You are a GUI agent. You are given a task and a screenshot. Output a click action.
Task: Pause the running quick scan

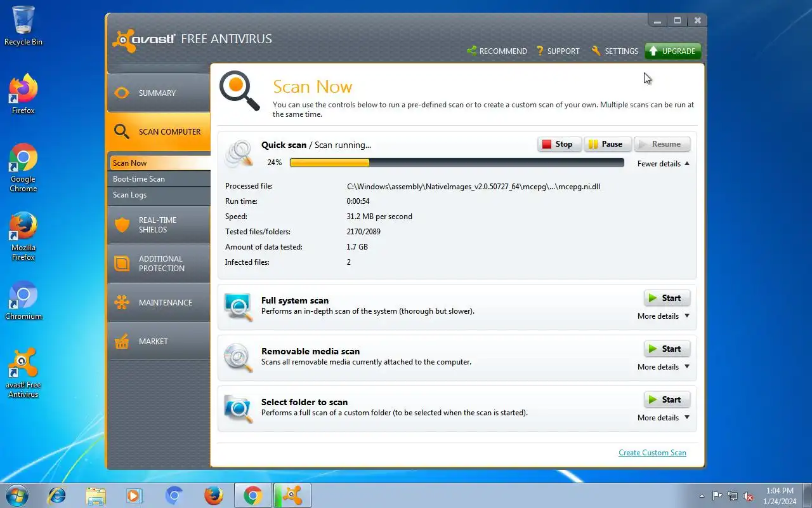pyautogui.click(x=608, y=144)
